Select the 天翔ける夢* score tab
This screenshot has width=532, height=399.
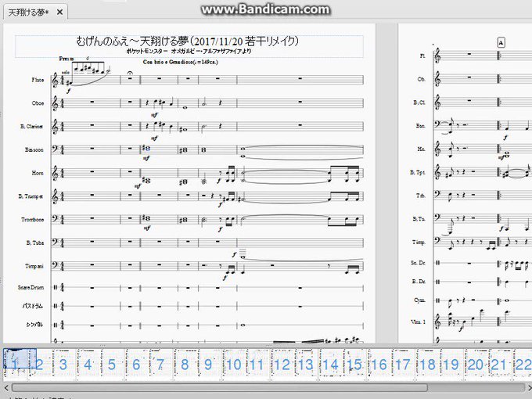click(35, 13)
